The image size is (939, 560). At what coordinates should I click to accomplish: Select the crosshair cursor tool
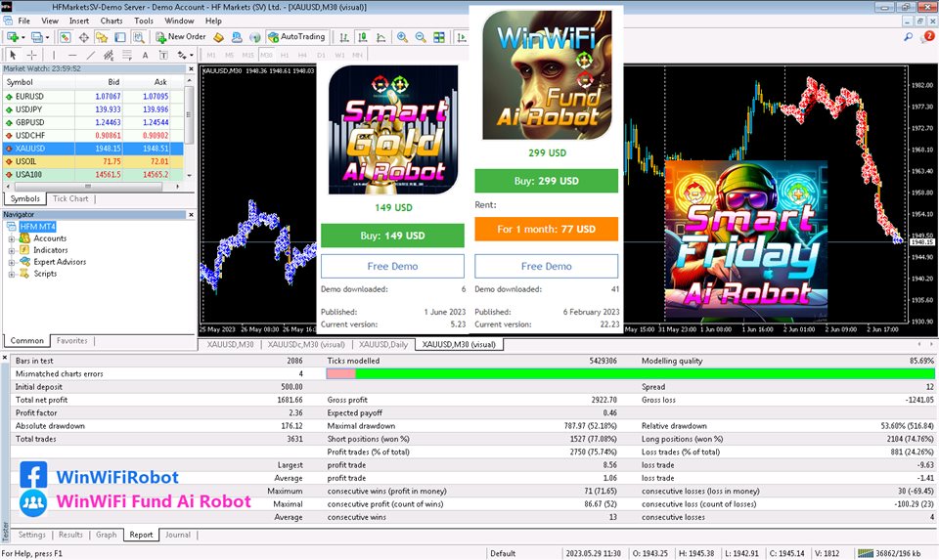31,55
